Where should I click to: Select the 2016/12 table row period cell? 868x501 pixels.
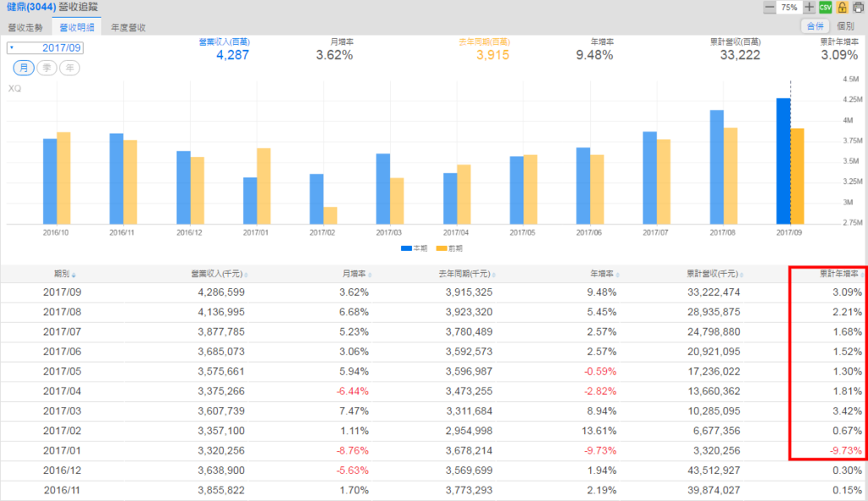tap(62, 470)
